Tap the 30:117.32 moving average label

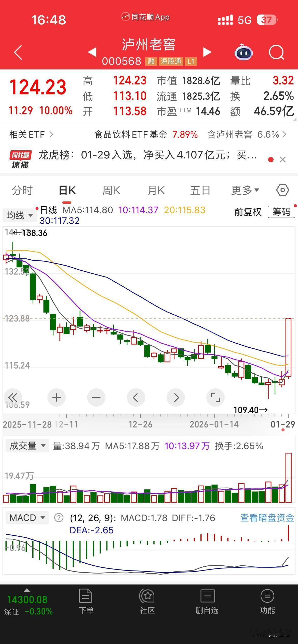(x=60, y=221)
